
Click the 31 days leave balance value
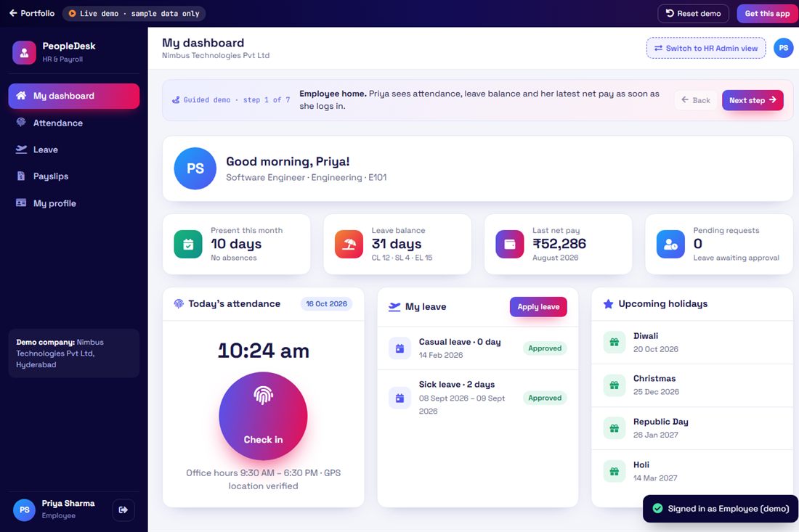tap(397, 244)
